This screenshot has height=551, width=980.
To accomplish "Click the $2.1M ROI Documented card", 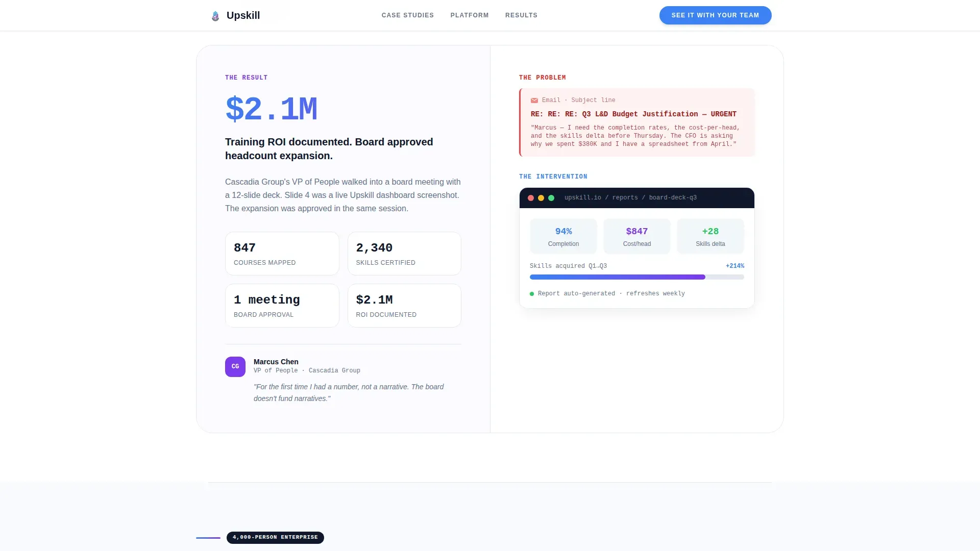I will 404,306.
